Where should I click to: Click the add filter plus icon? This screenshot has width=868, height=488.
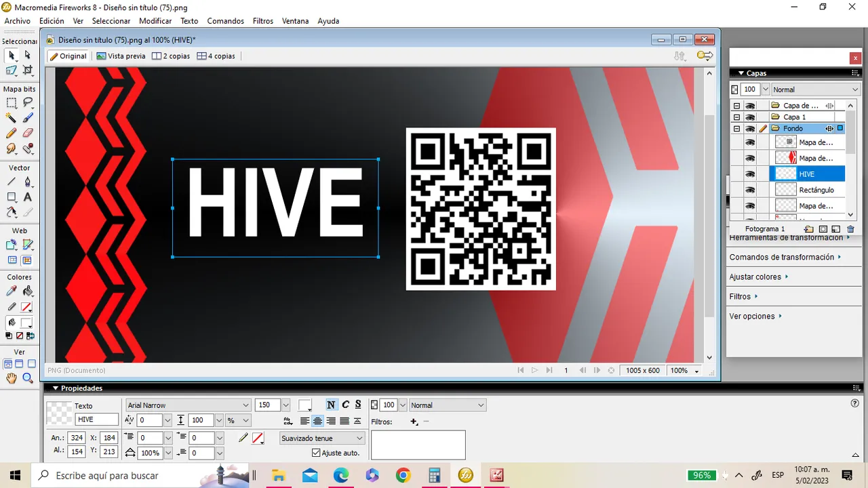pos(414,422)
